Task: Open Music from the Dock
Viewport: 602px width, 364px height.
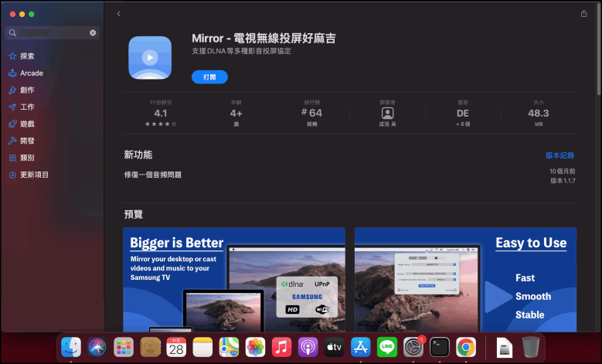Action: pyautogui.click(x=281, y=347)
